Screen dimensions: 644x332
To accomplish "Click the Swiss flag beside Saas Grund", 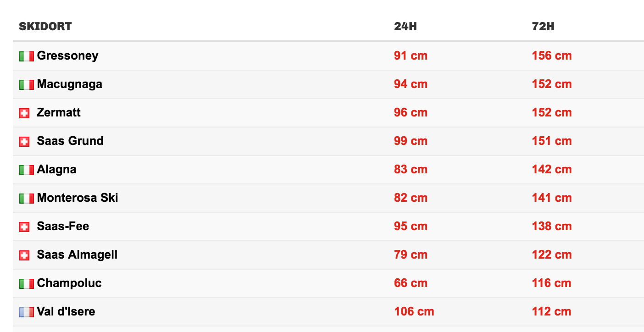I will 24,142.
